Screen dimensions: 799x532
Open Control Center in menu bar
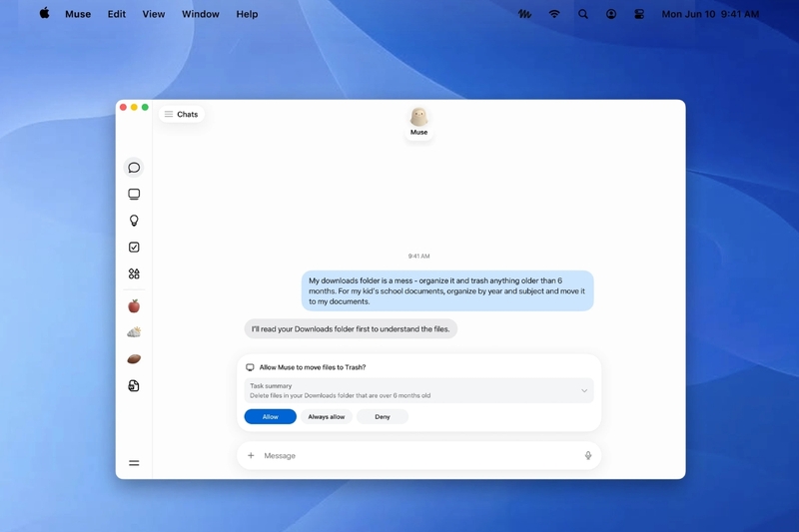639,14
